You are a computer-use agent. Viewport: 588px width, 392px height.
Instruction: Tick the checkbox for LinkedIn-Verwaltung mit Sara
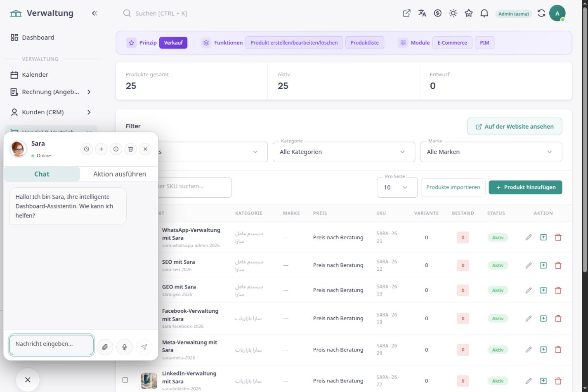click(x=125, y=380)
